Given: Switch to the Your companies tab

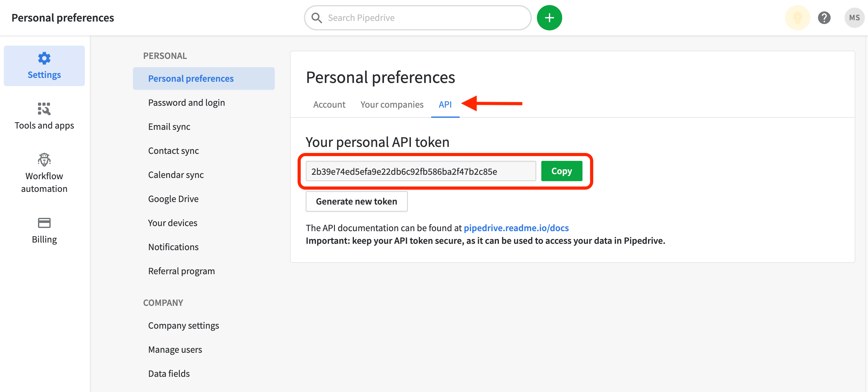Looking at the screenshot, I should coord(392,104).
